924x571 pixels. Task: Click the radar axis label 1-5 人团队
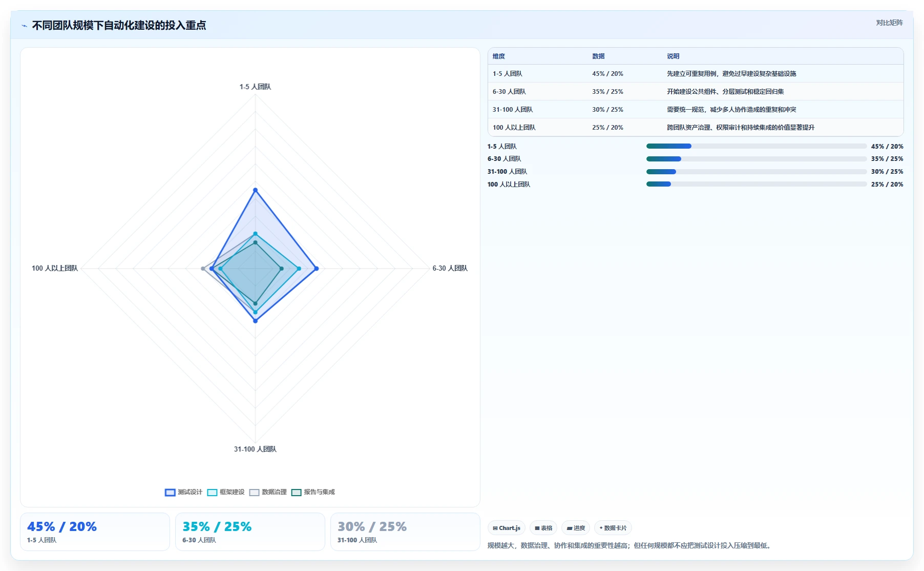[255, 87]
